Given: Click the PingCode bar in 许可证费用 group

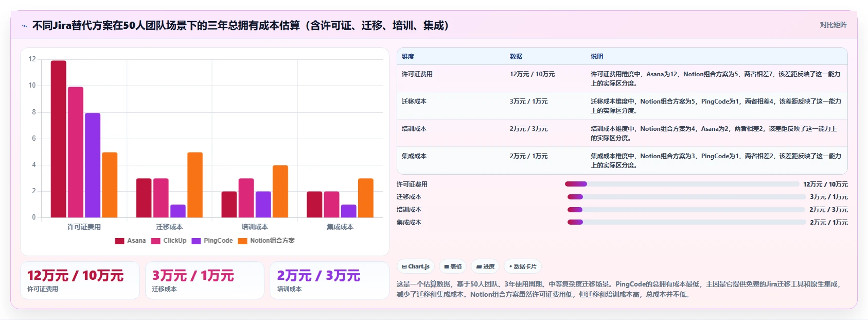Looking at the screenshot, I should pyautogui.click(x=93, y=165).
